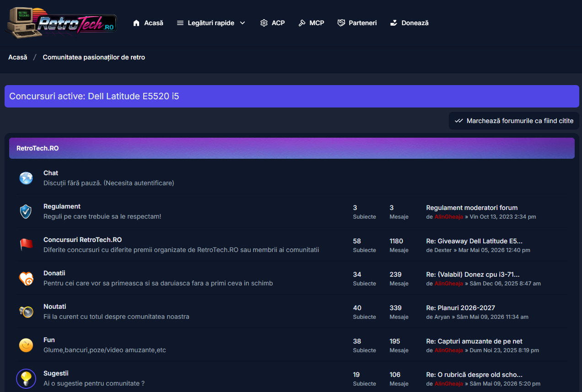The image size is (582, 392).
Task: Open Legături rapide menu label
Action: coord(211,23)
